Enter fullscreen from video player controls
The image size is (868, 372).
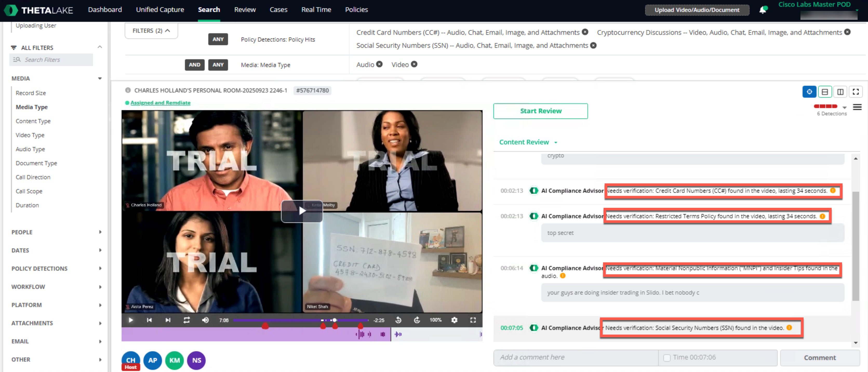pos(473,320)
